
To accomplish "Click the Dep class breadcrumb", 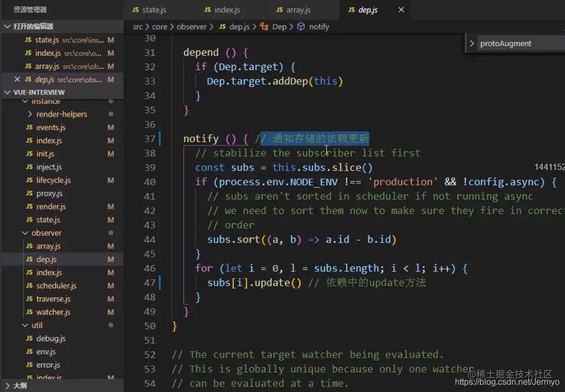I will tap(279, 27).
